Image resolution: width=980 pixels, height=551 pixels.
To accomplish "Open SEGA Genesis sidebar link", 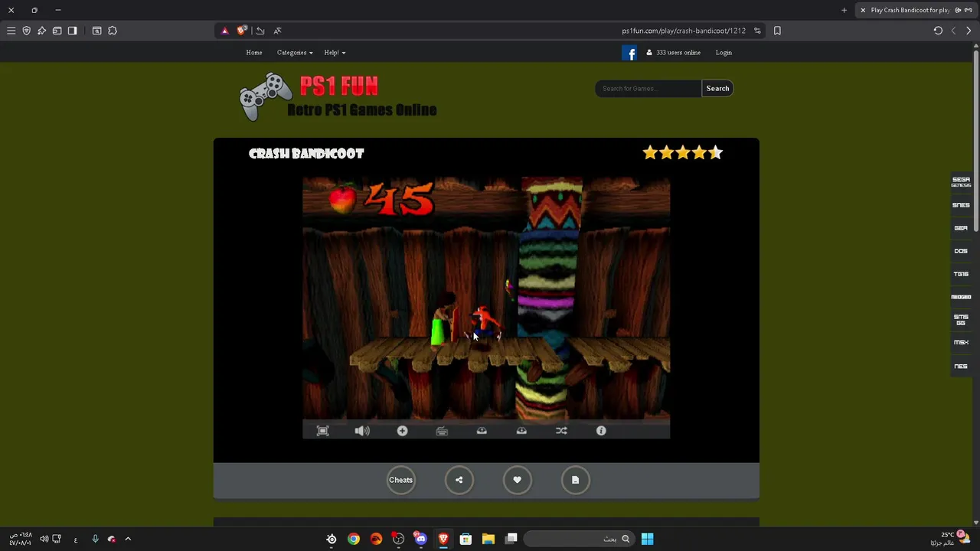I will pos(961,182).
